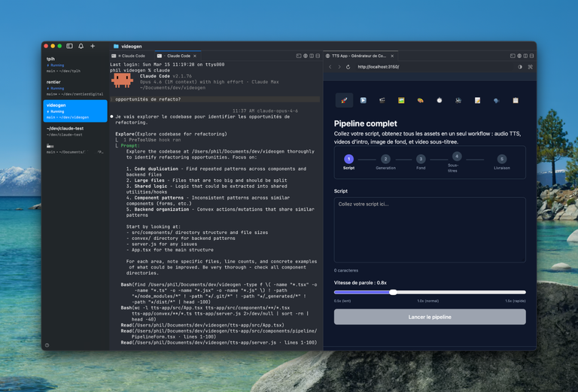Open the play button tool icon
This screenshot has height=392, width=578.
pos(363,100)
